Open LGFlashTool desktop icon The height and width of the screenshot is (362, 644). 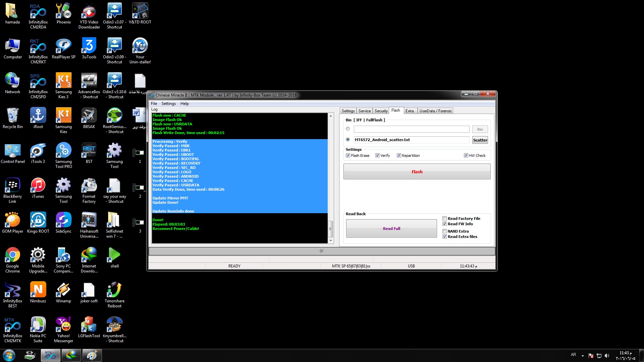89,327
